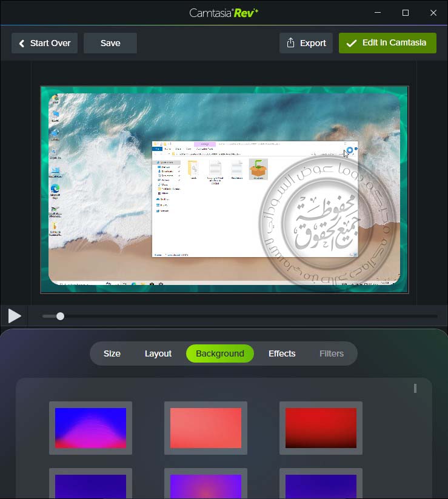Select the Background tab

(220, 353)
